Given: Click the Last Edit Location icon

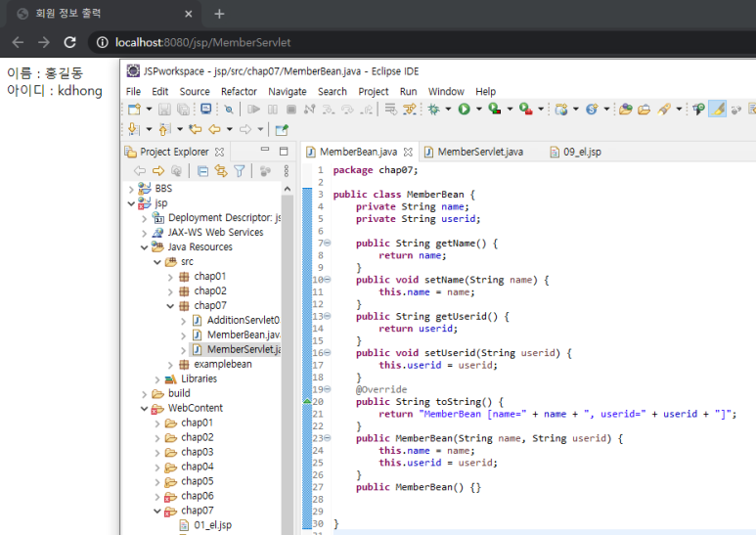Looking at the screenshot, I should pyautogui.click(x=196, y=129).
